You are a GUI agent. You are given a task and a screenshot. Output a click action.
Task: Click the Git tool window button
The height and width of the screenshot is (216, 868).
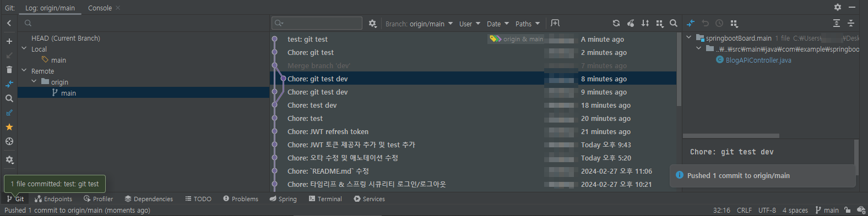(15, 199)
